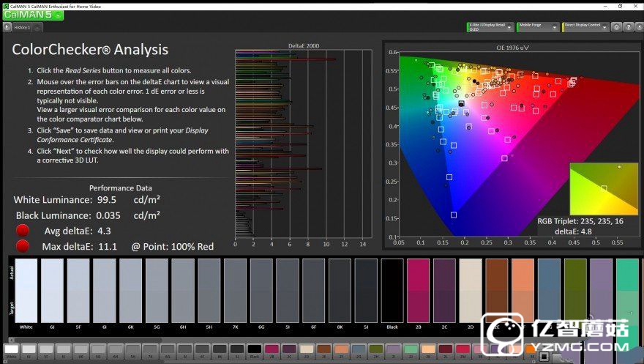Screen dimensions: 644x364
Task: Click the Avg deltaE red indicator
Action: (x=23, y=231)
